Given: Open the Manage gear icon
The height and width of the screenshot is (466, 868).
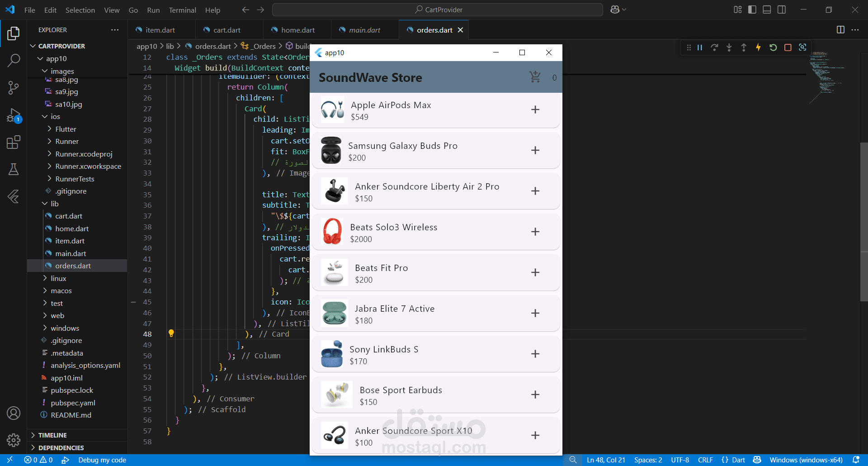Looking at the screenshot, I should click(14, 440).
